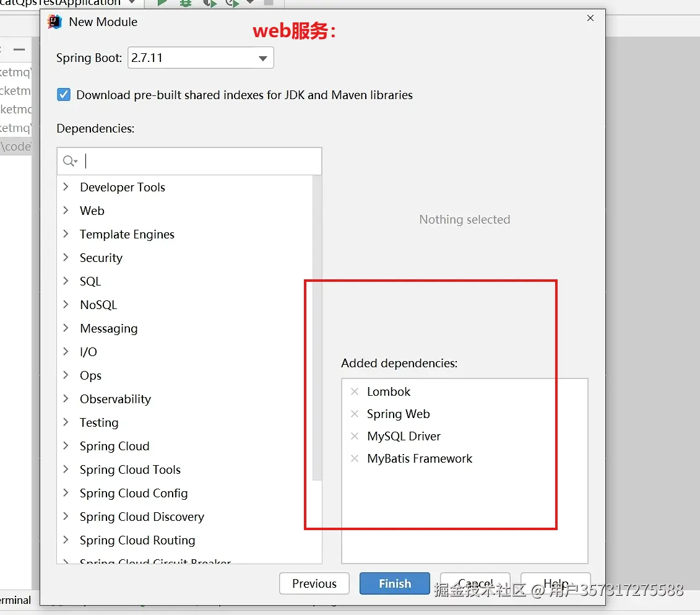Open the Terminal tab in the IDE
700x615 pixels.
point(15,600)
